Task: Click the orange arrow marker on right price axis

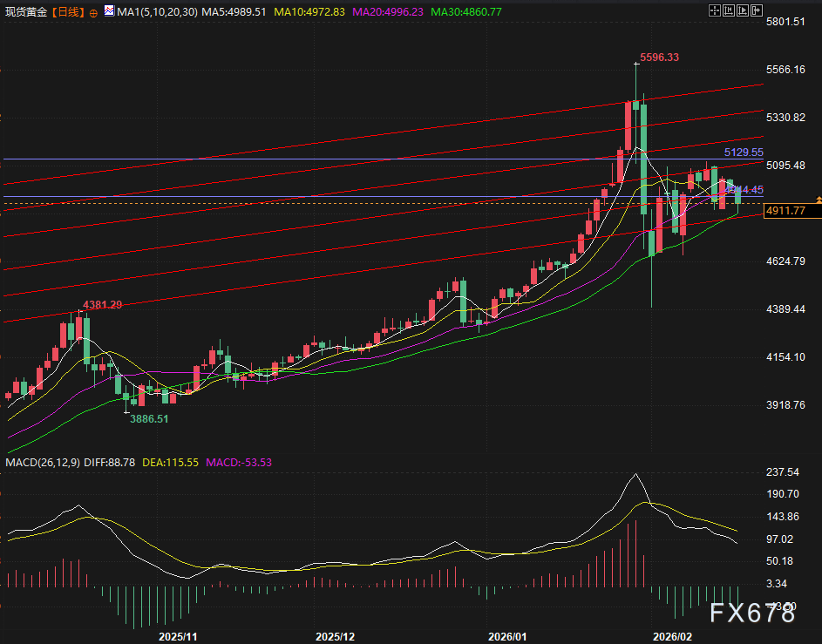Action: (x=818, y=200)
